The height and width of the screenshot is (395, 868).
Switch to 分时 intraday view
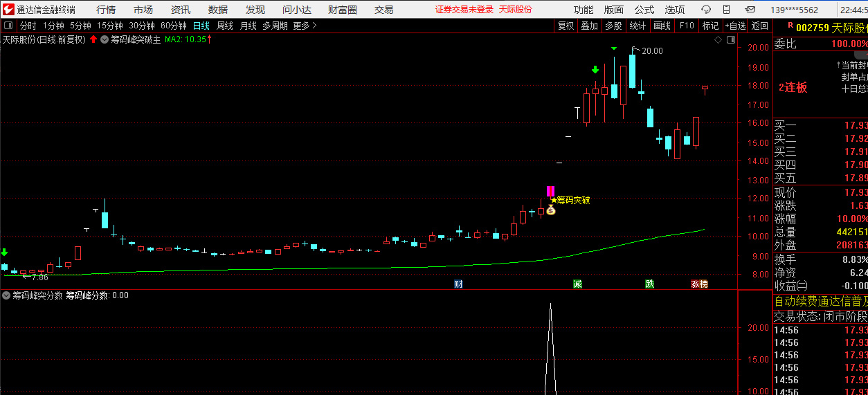[x=28, y=26]
